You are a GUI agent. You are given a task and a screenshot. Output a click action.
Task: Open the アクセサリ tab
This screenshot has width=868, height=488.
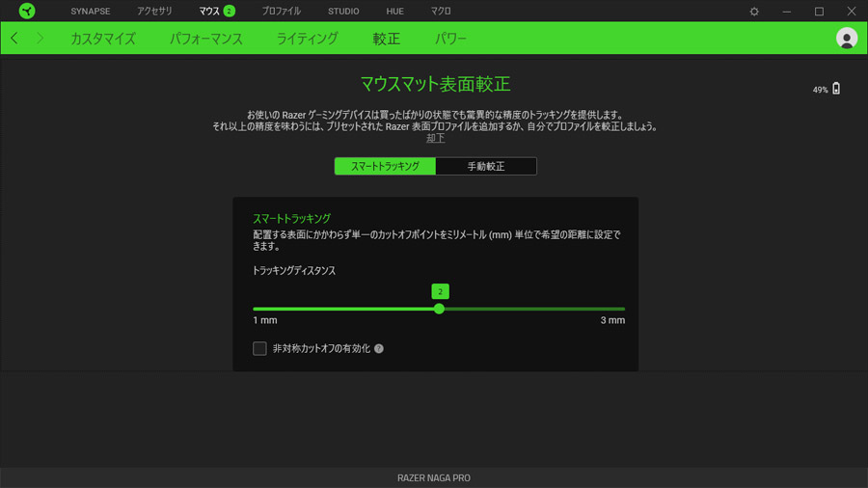click(154, 11)
